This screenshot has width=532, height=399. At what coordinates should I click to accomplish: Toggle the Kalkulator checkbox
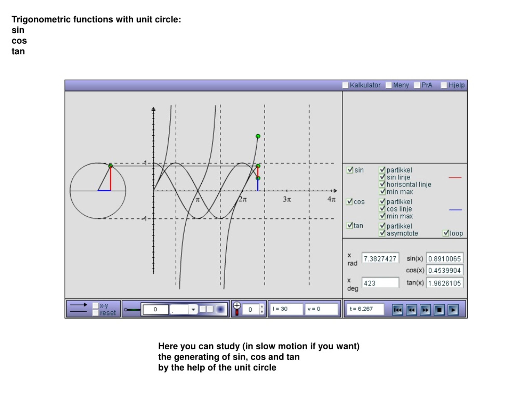coord(345,85)
